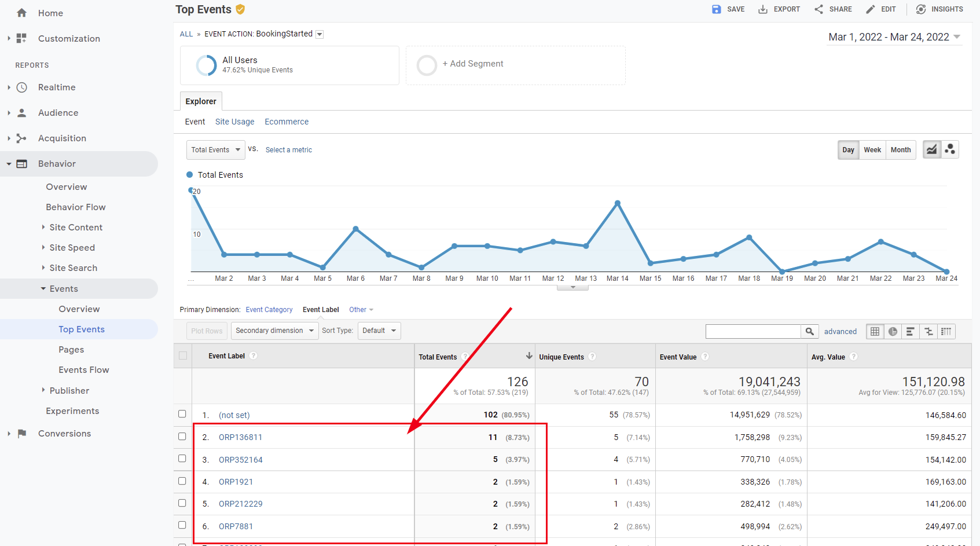Screen dimensions: 980x546
Task: Click the ALL breadcrumb link
Action: pos(186,34)
